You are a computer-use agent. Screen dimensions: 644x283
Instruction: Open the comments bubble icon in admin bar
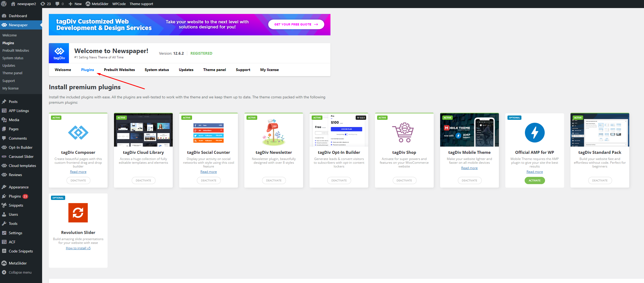coord(57,4)
